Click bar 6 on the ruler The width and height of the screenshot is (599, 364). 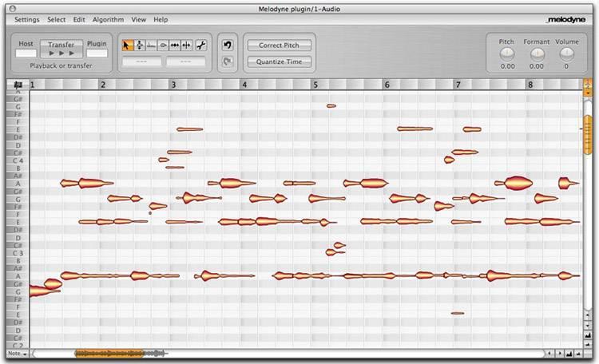pyautogui.click(x=387, y=85)
